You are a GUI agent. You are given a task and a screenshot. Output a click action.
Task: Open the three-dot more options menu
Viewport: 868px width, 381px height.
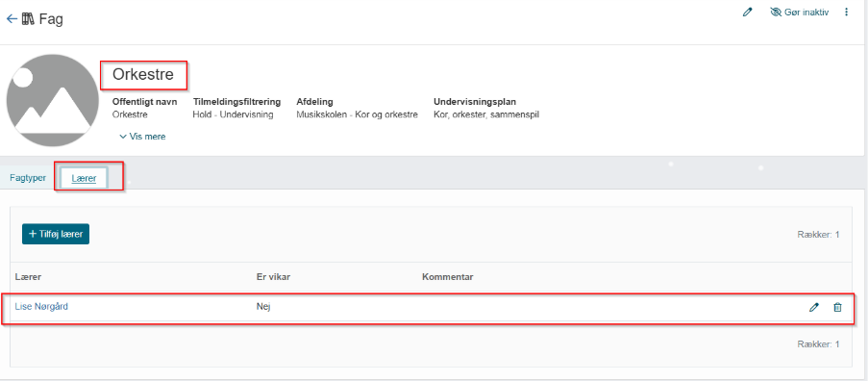click(847, 12)
